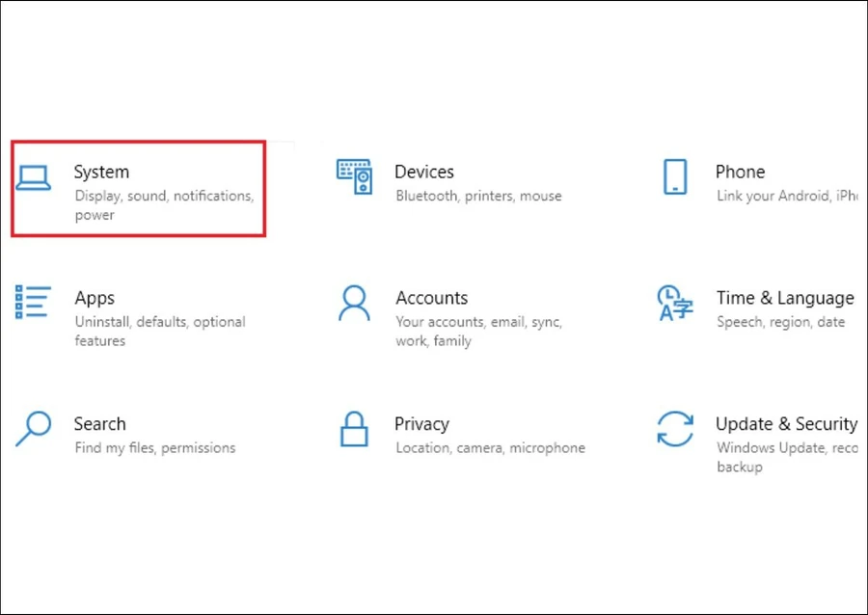Click 'Speech, region, date' description
This screenshot has width=868, height=615.
[781, 322]
